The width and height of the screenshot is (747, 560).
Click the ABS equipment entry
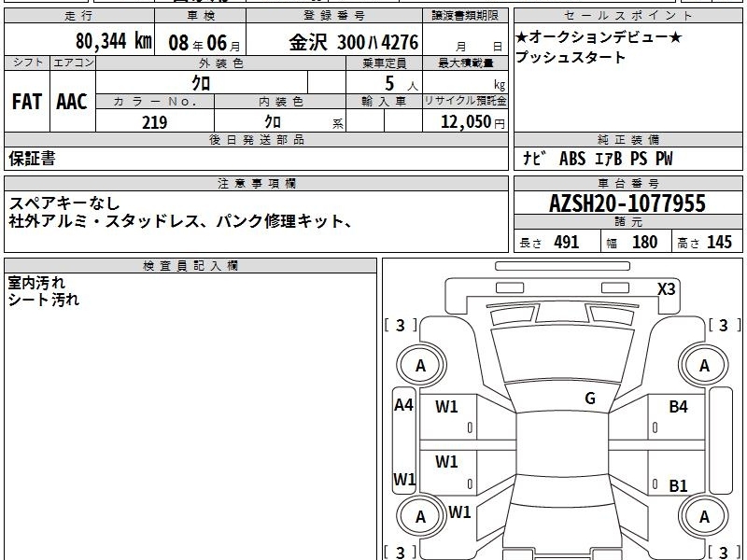tap(572, 159)
